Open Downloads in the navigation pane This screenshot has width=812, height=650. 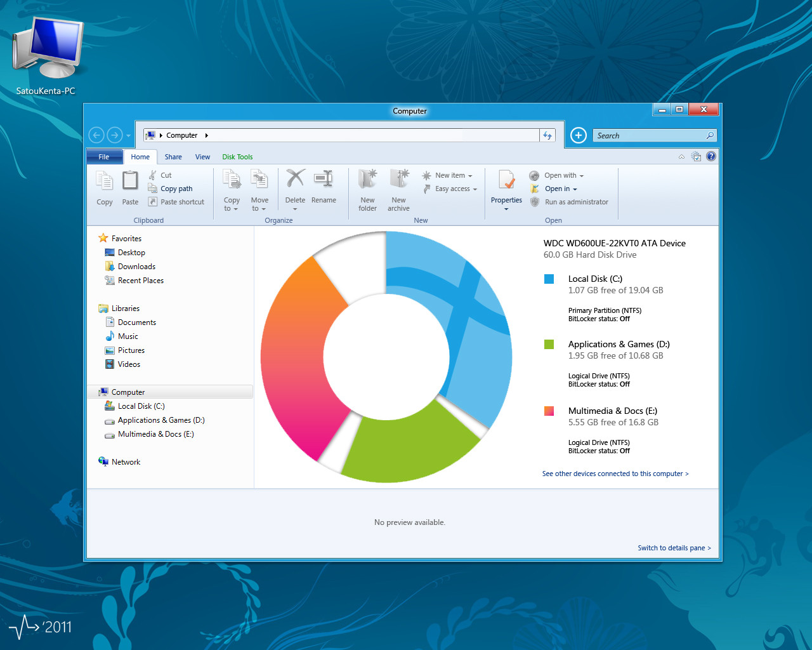tap(136, 267)
